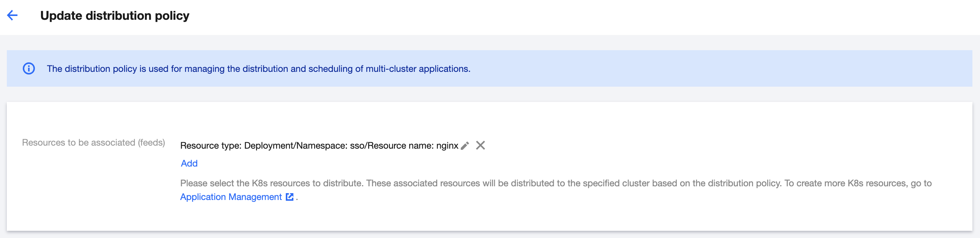
Task: Remove the nginx resource with the X icon
Action: pyautogui.click(x=481, y=146)
